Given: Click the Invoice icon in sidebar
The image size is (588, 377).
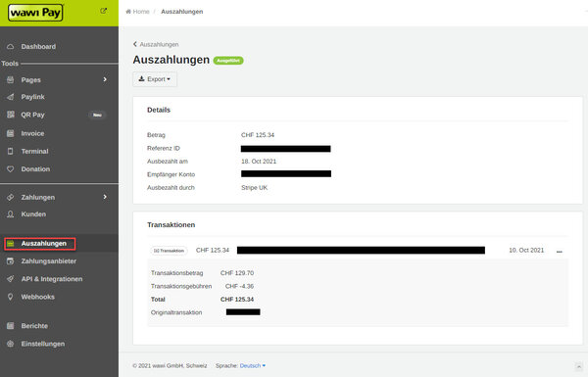Looking at the screenshot, I should point(11,133).
